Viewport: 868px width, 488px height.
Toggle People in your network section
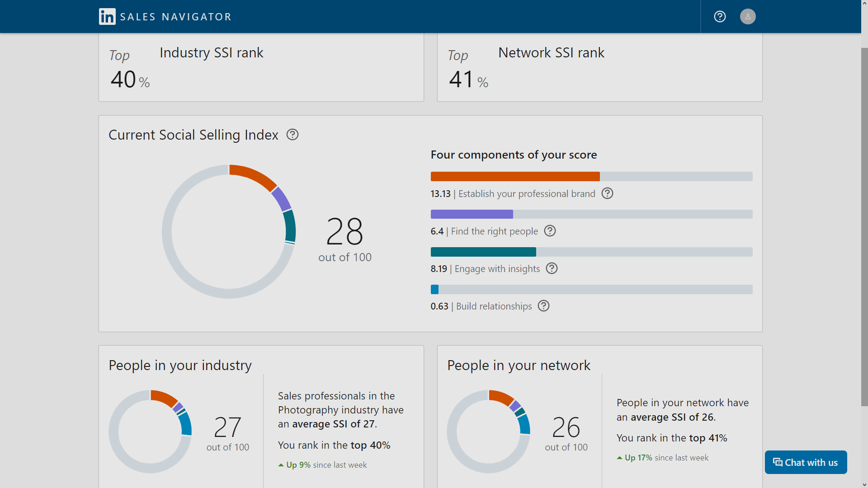(518, 365)
